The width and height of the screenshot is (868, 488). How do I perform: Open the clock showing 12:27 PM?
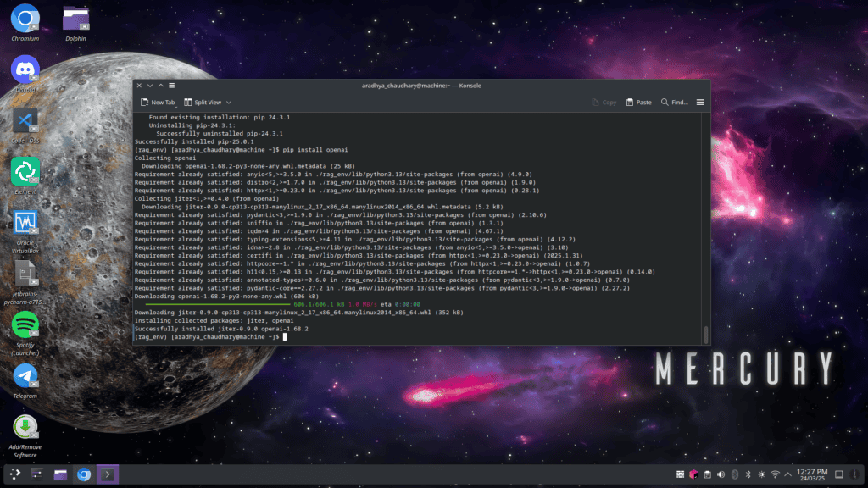[812, 474]
